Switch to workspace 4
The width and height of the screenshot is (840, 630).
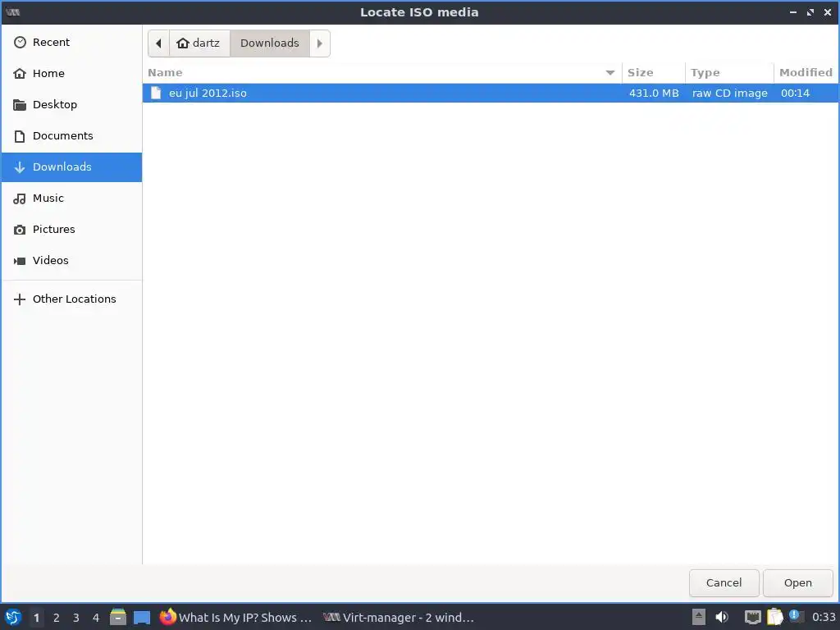pyautogui.click(x=96, y=618)
